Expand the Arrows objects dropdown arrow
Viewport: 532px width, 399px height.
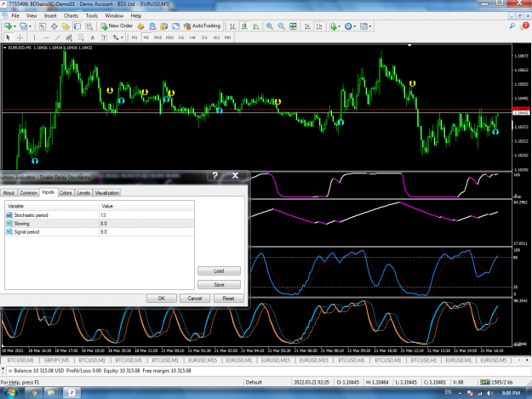point(122,37)
